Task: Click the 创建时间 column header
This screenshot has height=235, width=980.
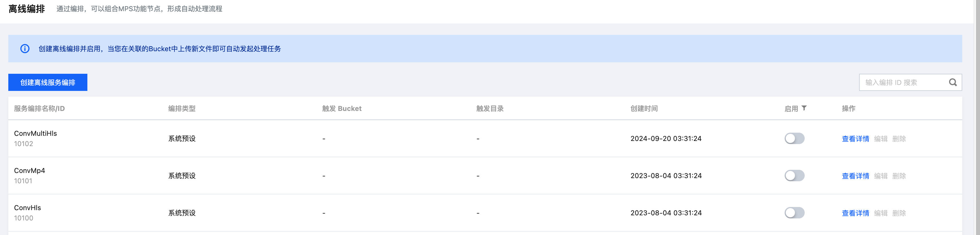Action: click(x=644, y=109)
